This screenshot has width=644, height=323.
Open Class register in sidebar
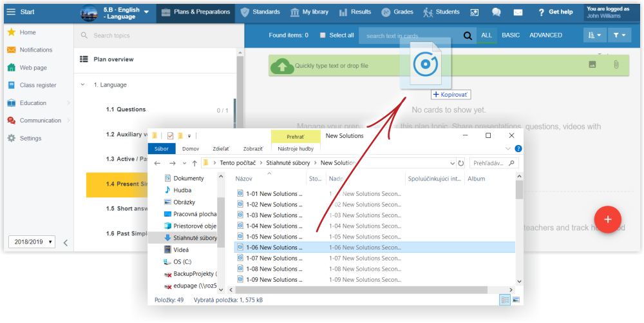coord(38,85)
